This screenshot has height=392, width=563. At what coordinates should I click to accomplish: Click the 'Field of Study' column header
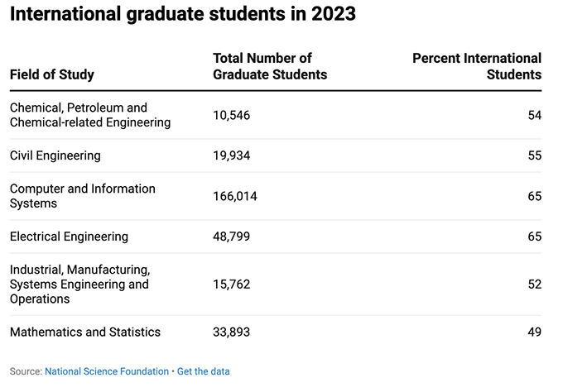coord(52,74)
